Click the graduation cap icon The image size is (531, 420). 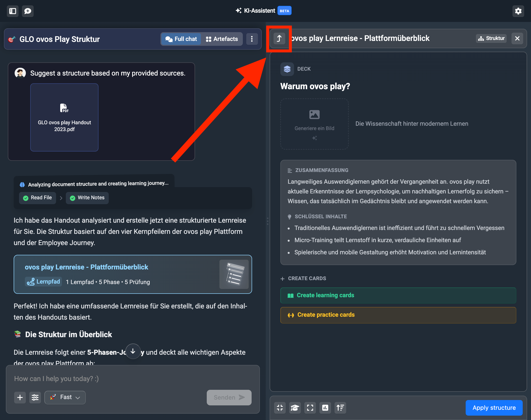(295, 408)
